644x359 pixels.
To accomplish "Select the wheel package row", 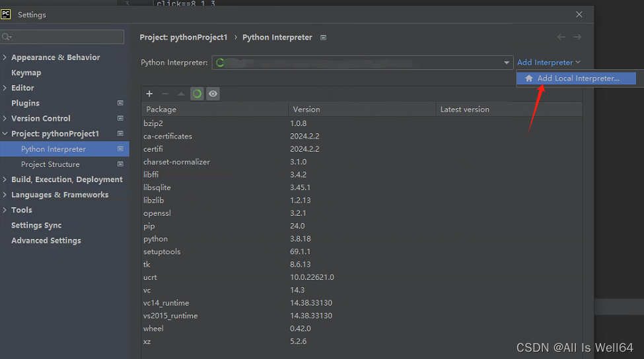I will click(x=361, y=329).
